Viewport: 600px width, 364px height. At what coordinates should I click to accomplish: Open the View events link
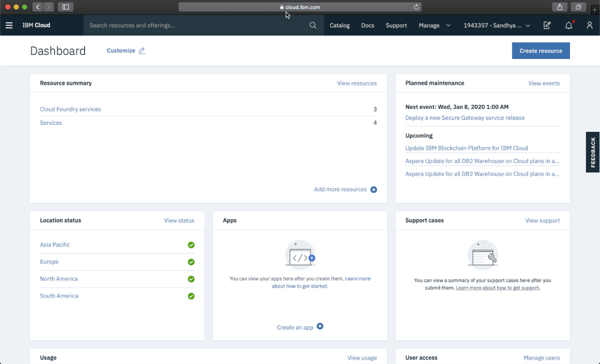coord(544,83)
